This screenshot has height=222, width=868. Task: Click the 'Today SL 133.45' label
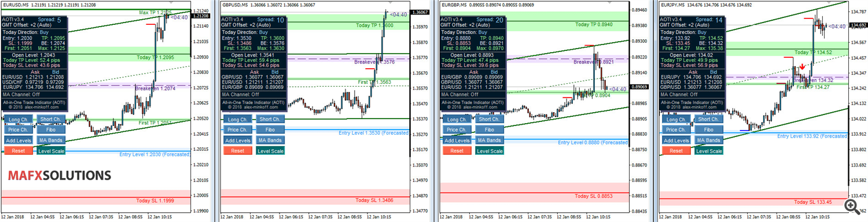coord(812,202)
